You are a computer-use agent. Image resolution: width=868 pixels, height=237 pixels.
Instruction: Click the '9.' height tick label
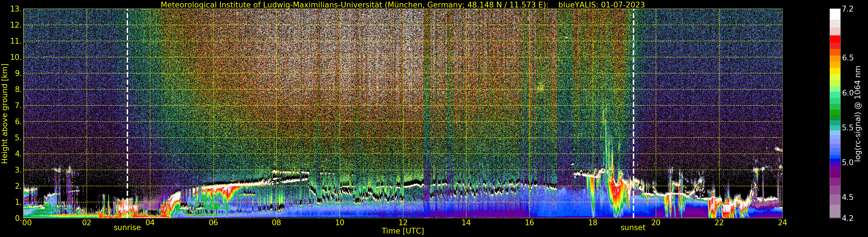pos(18,73)
